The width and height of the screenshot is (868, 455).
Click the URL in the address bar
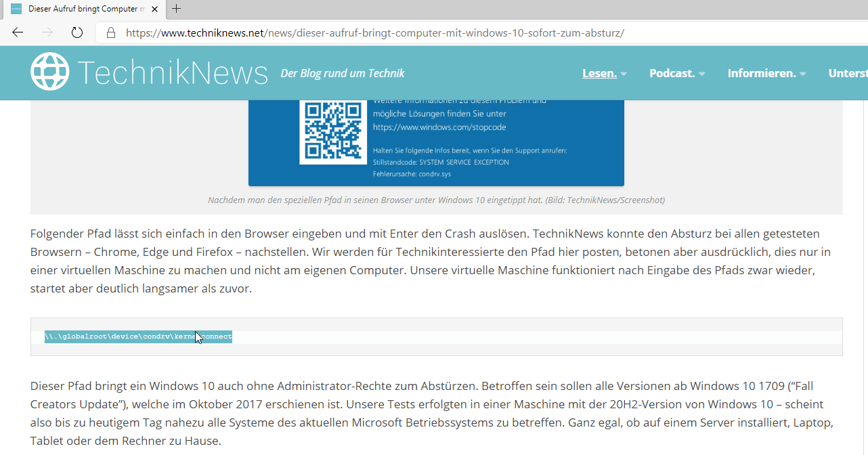pyautogui.click(x=374, y=32)
